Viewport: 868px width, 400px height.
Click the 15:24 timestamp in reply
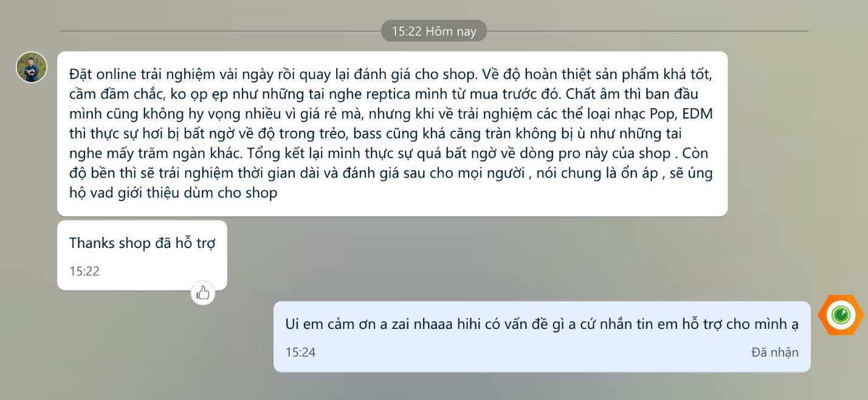click(x=300, y=352)
